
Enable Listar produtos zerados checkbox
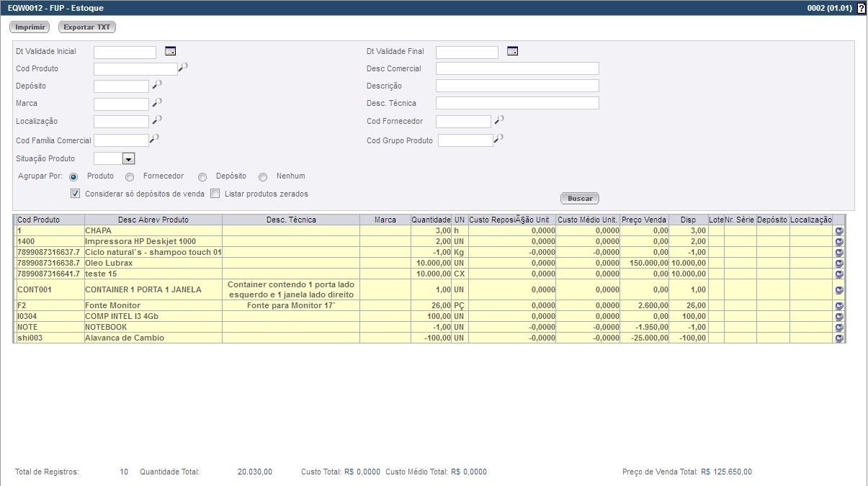point(215,194)
